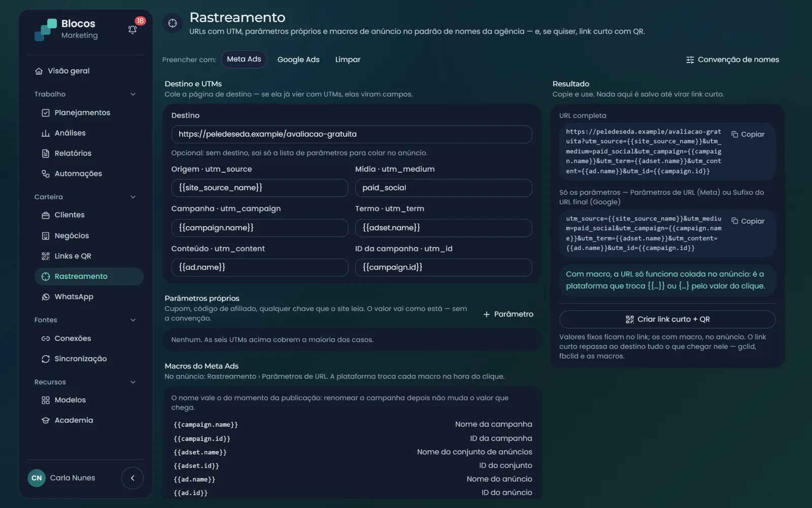Click Criar link curto + QR
The image size is (812, 508).
667,319
